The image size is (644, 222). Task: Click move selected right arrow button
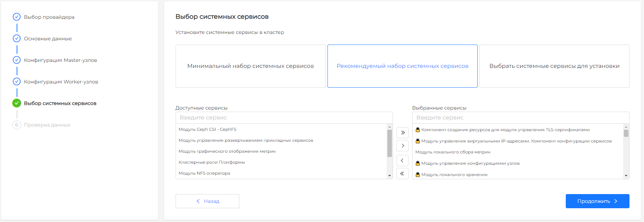point(403,146)
